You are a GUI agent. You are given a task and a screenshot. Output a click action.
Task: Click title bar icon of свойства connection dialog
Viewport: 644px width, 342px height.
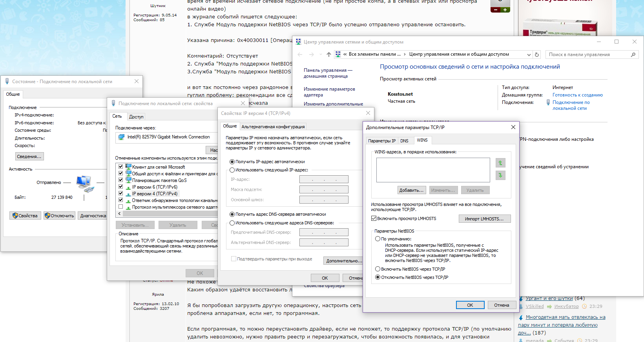pyautogui.click(x=113, y=104)
